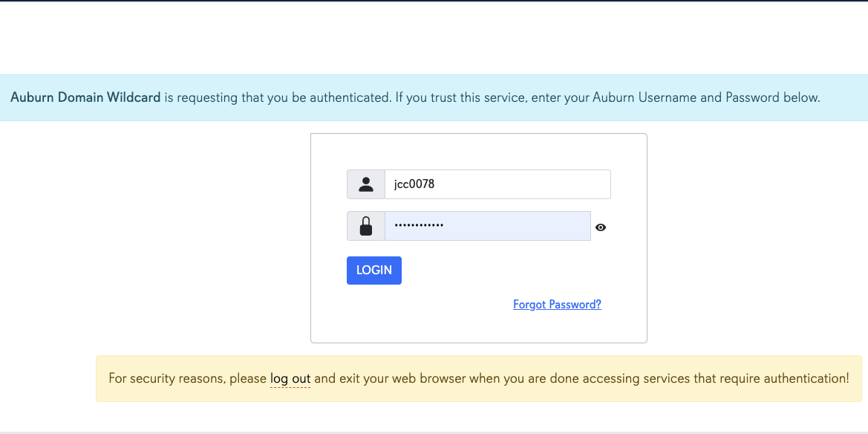Click the blue authentication request banner

pos(434,97)
